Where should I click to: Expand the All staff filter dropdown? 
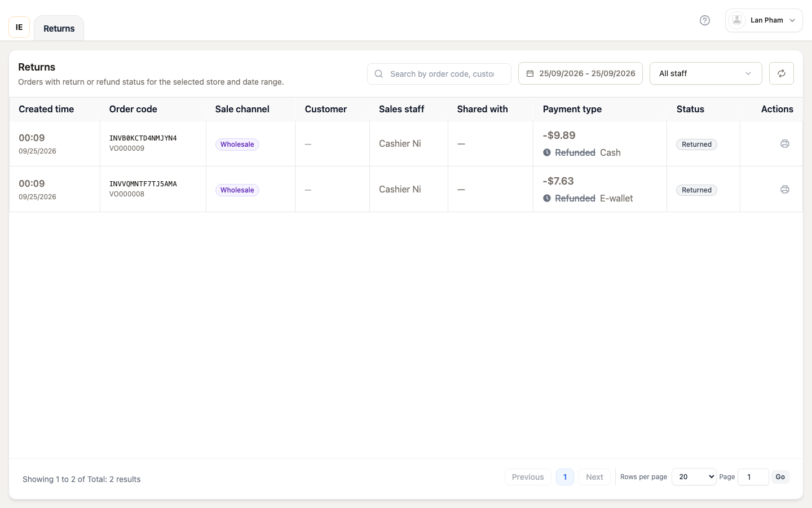706,73
